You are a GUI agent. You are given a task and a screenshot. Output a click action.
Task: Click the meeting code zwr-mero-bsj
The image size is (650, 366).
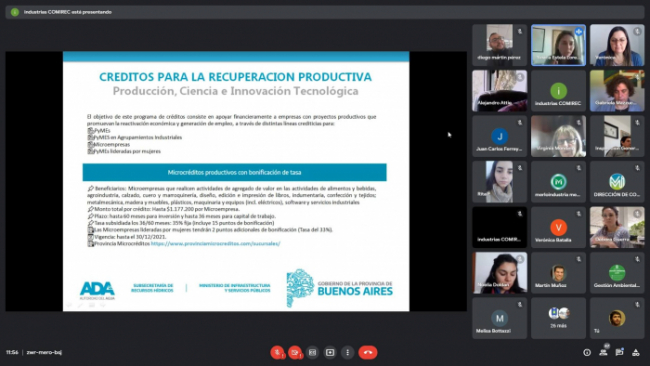(44, 352)
